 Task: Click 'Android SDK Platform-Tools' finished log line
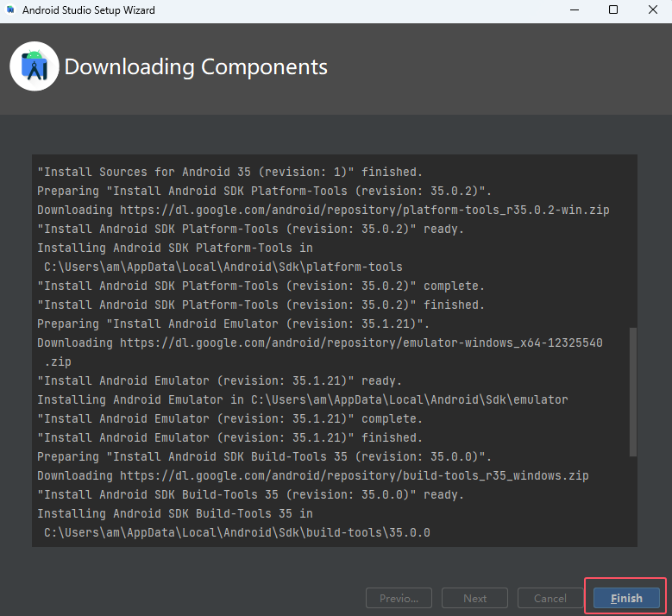(x=261, y=305)
